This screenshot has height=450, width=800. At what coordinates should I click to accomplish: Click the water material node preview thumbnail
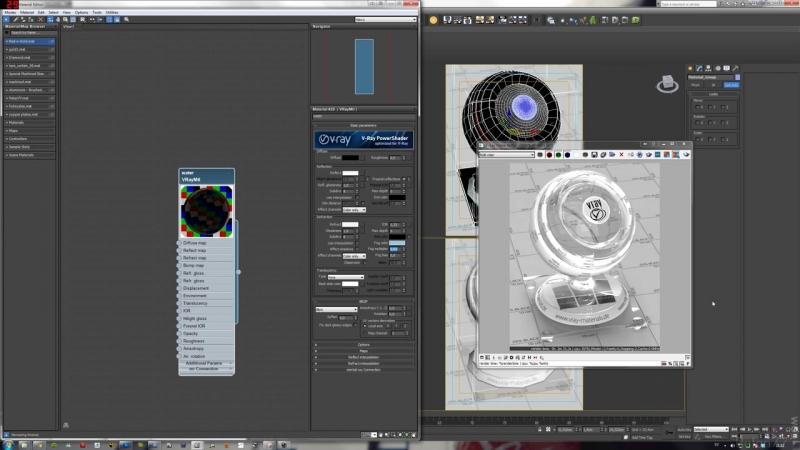coord(207,210)
